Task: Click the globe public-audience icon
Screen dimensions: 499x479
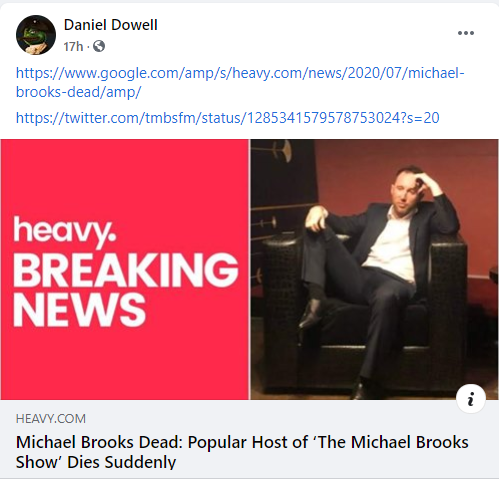Action: [x=99, y=46]
